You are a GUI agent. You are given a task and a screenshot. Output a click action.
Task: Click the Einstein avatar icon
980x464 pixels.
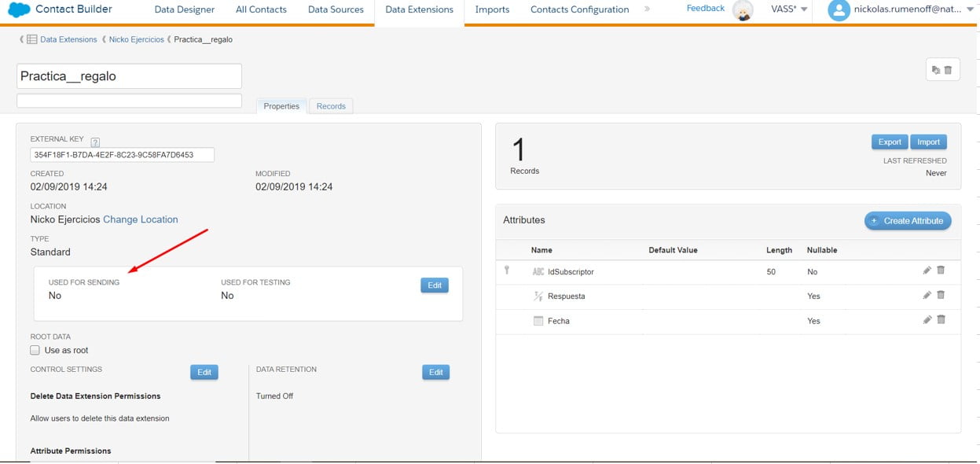click(x=743, y=10)
